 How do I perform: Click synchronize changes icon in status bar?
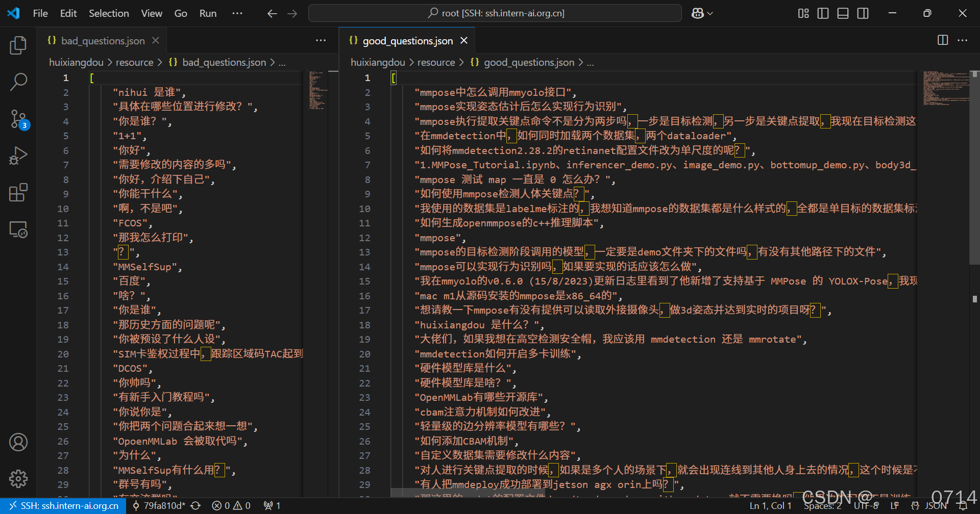click(x=195, y=506)
